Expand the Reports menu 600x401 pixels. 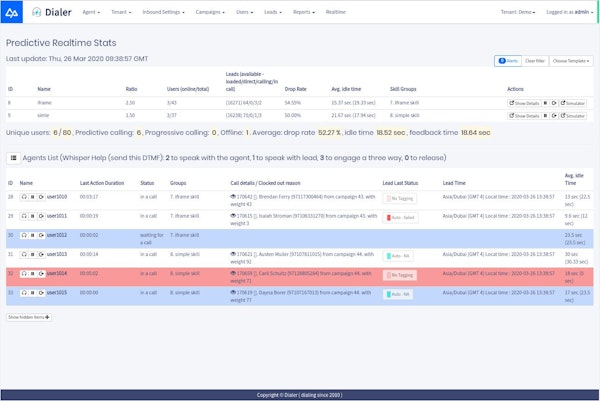coord(304,12)
